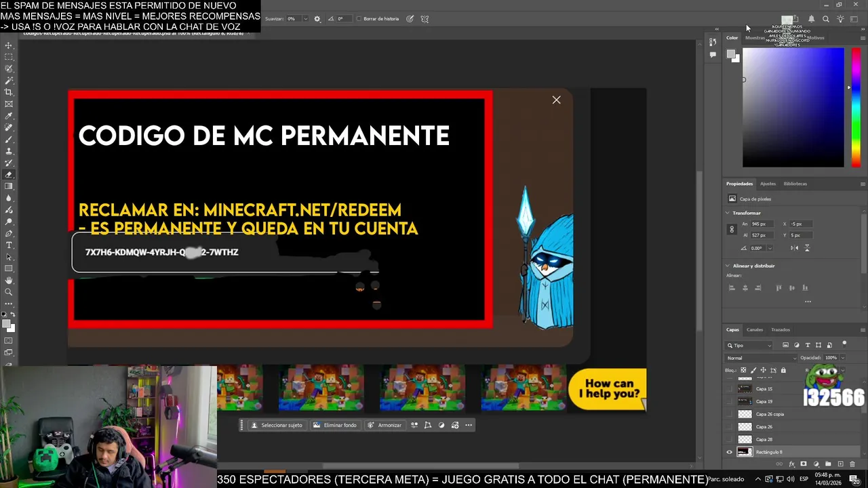This screenshot has height=488, width=868.
Task: Select the Gradient tool
Action: pyautogui.click(x=9, y=186)
